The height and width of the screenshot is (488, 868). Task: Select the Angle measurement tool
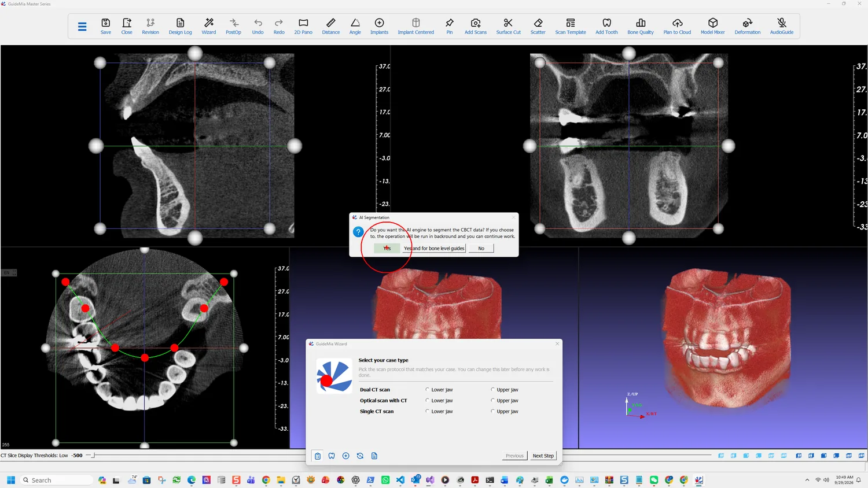[x=355, y=27]
